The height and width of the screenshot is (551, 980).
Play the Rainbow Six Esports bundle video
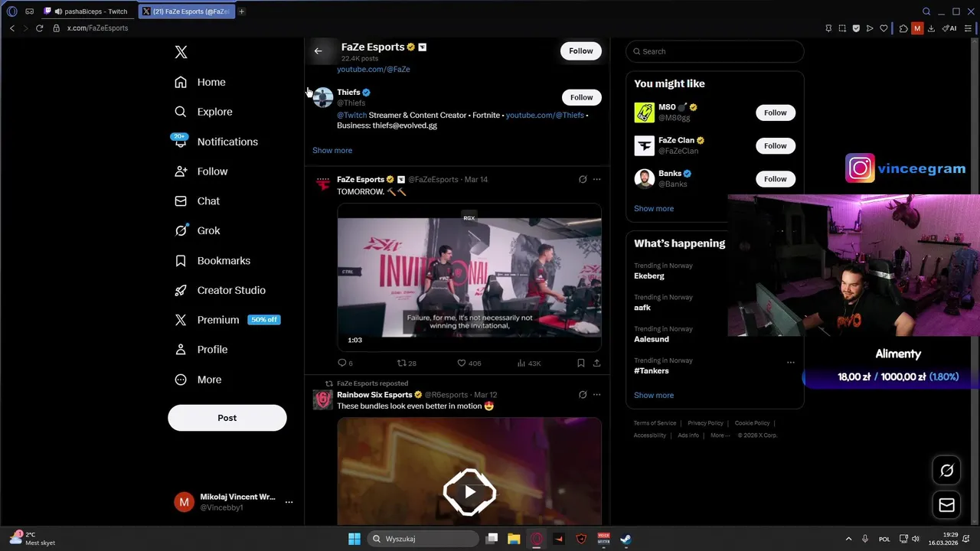[469, 492]
